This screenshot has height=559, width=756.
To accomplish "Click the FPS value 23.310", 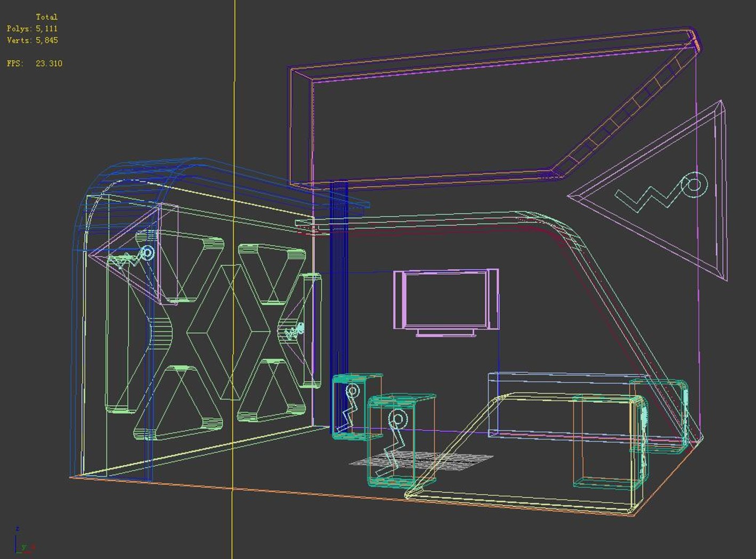I will (49, 63).
